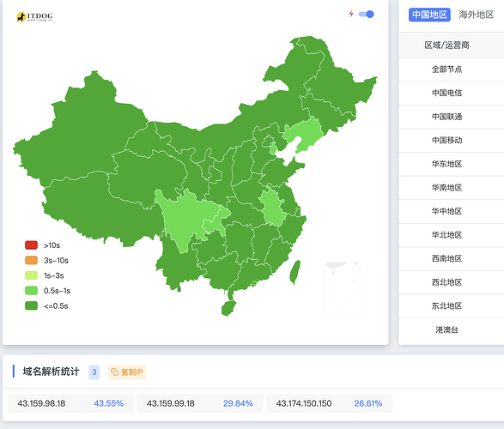Click the South China Sea inset map
Viewport: 504px width, 429px height.
click(x=343, y=288)
